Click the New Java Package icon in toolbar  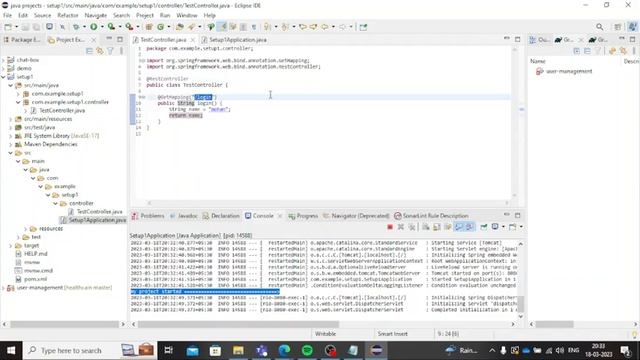click(x=149, y=27)
